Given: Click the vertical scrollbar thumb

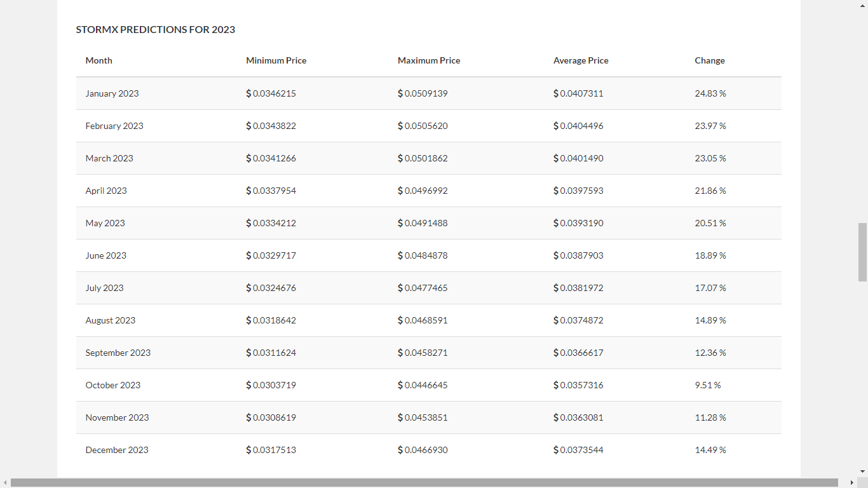Looking at the screenshot, I should (862, 252).
